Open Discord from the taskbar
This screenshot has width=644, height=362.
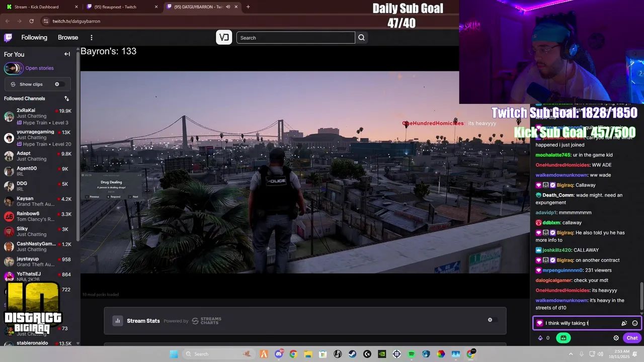pyautogui.click(x=279, y=354)
